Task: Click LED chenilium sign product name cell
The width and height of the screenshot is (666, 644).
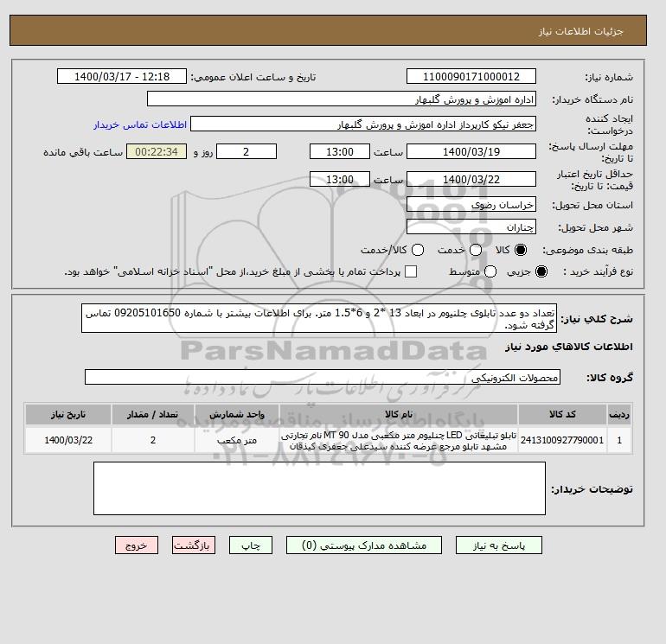Action: [x=399, y=441]
